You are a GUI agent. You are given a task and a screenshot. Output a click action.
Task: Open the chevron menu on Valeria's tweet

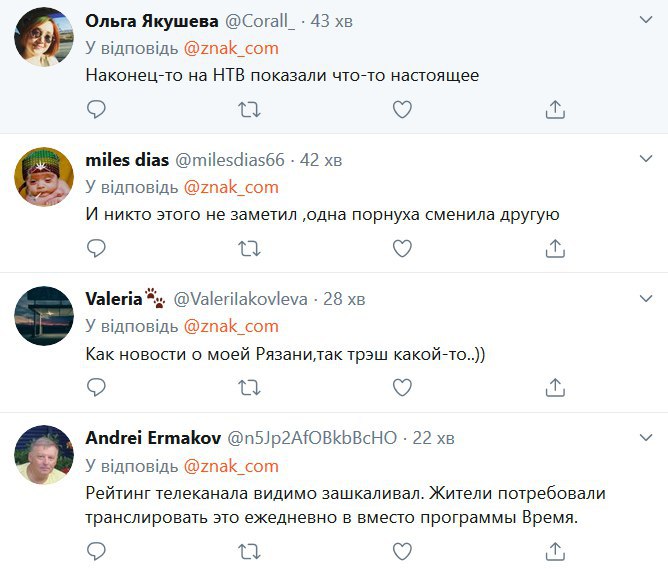tap(646, 296)
